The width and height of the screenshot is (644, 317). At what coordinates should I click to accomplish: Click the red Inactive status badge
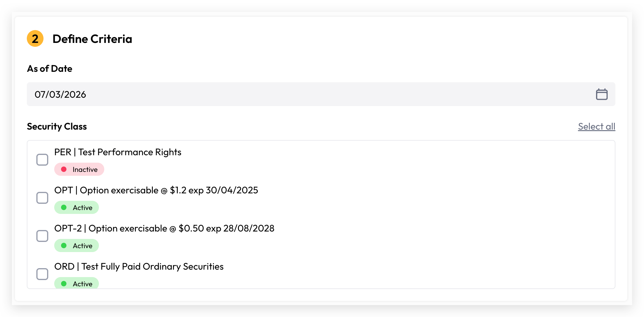pos(79,169)
